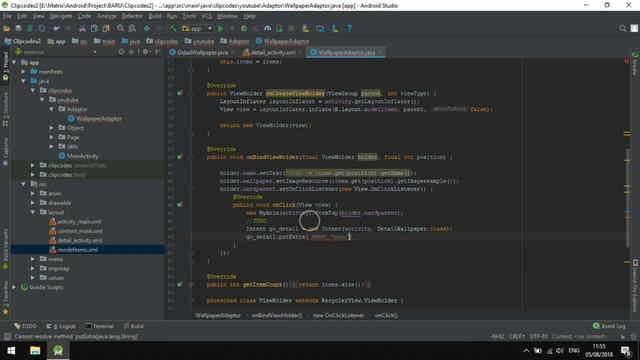
Task: Open the Windows notification center icon
Action: pyautogui.click(x=626, y=351)
